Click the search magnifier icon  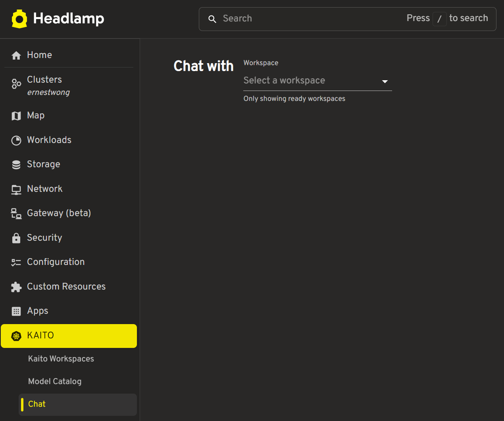212,19
